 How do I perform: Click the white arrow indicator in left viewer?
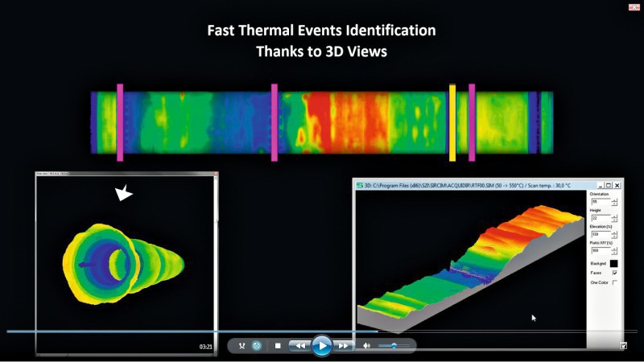(x=122, y=193)
